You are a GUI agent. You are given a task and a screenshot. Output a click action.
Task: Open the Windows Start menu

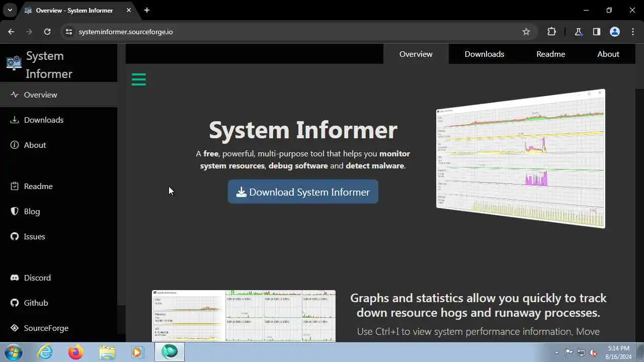tap(14, 352)
